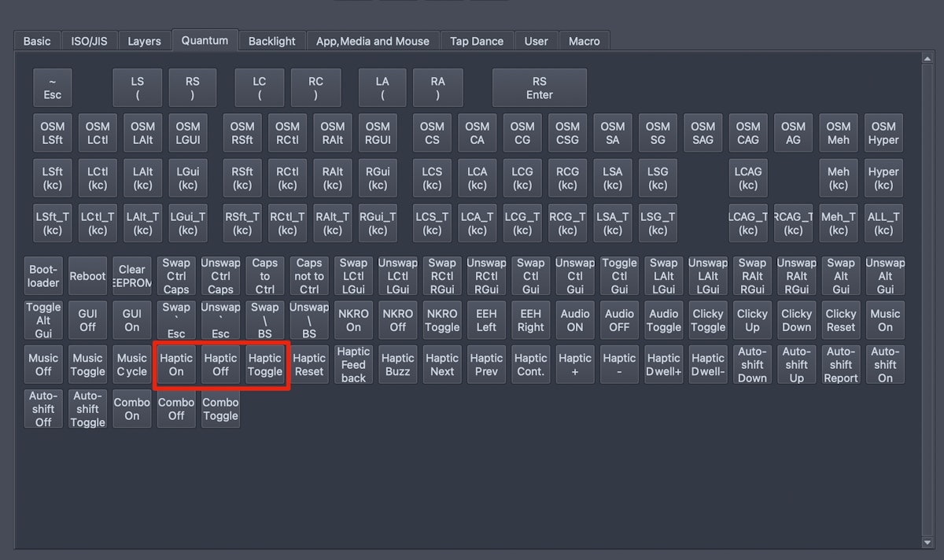Choose the Swap Ctrl Caps button
This screenshot has width=944, height=560.
pos(176,276)
